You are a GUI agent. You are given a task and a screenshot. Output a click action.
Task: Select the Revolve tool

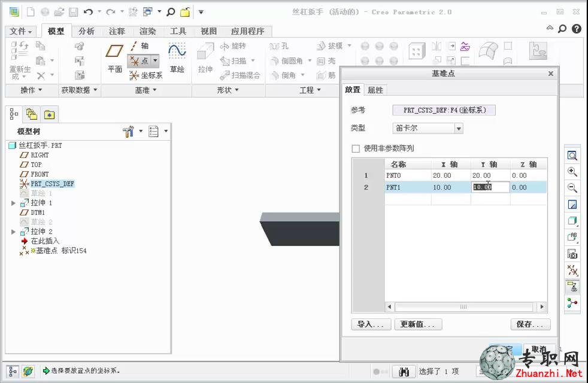[x=234, y=46]
